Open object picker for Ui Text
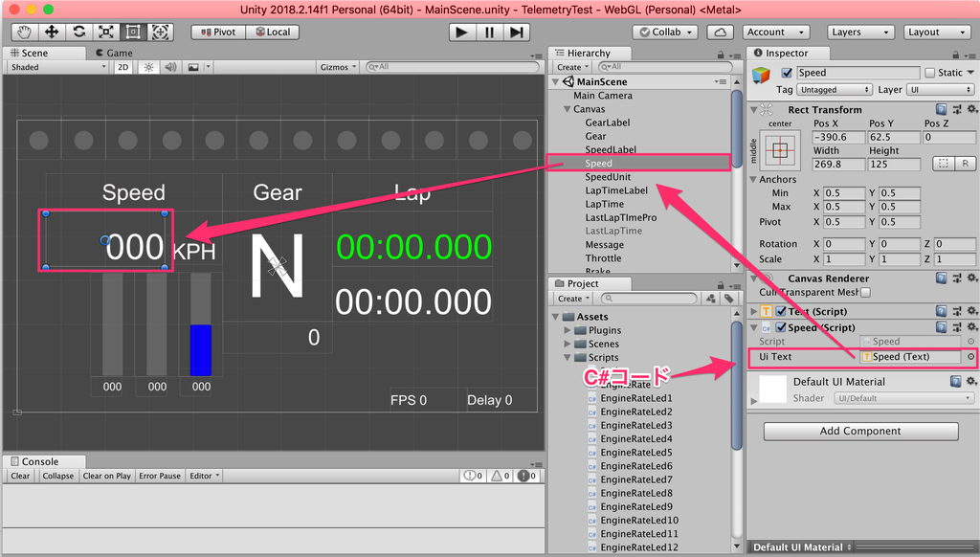The width and height of the screenshot is (980, 557). [x=970, y=356]
